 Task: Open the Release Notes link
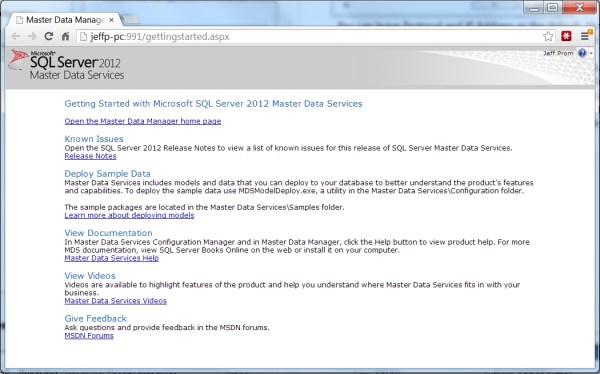(x=90, y=156)
